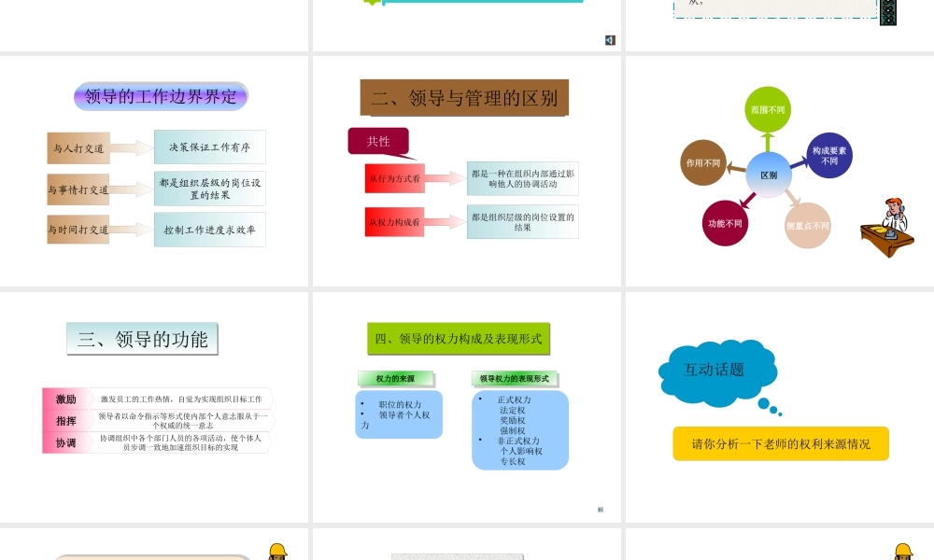Screen dimensions: 934x560
Task: Select the beige 侧重点不同 circle
Action: coord(808,226)
